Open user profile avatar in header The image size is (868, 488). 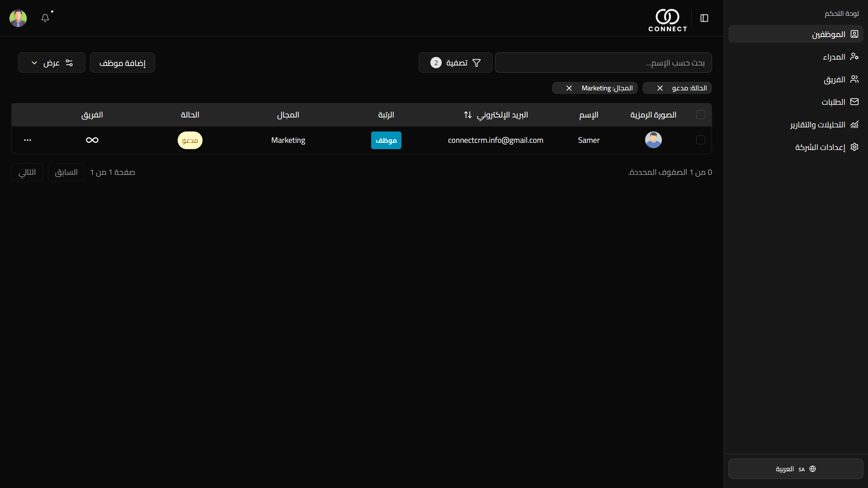(18, 18)
